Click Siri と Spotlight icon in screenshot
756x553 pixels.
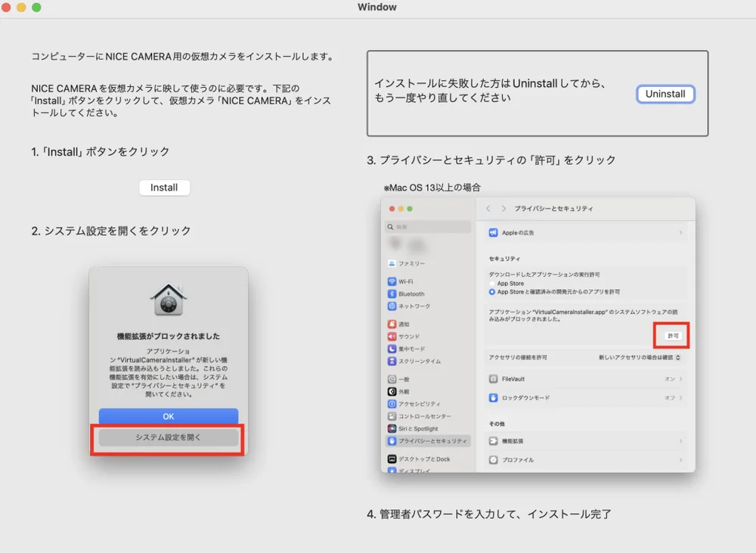point(392,428)
